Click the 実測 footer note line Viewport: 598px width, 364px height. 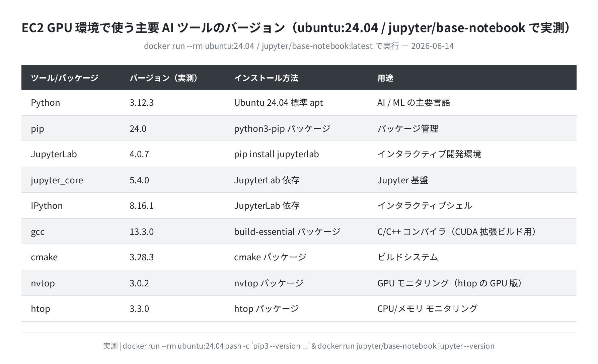point(299,346)
